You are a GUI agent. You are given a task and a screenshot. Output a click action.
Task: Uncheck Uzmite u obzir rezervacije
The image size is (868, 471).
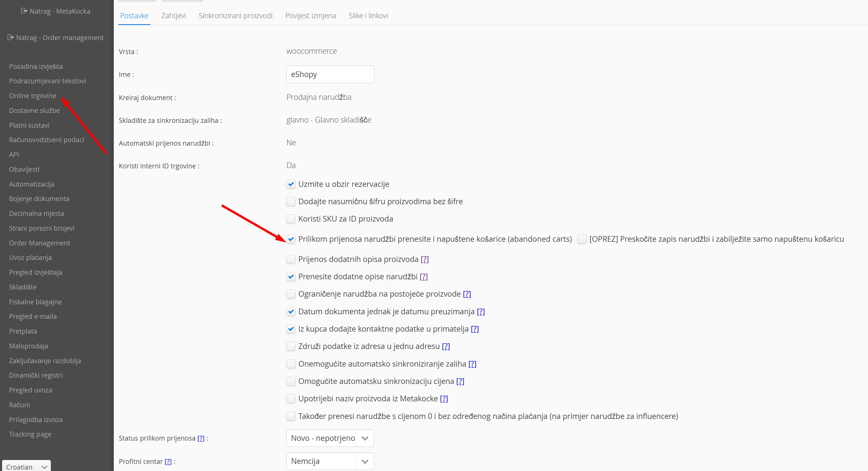291,184
